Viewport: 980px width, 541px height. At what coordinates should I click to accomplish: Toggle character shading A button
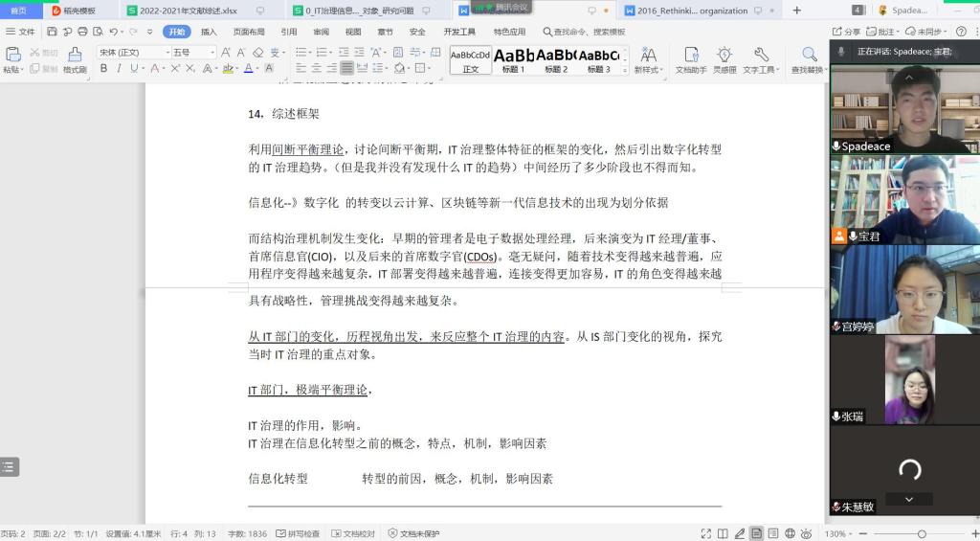[269, 68]
